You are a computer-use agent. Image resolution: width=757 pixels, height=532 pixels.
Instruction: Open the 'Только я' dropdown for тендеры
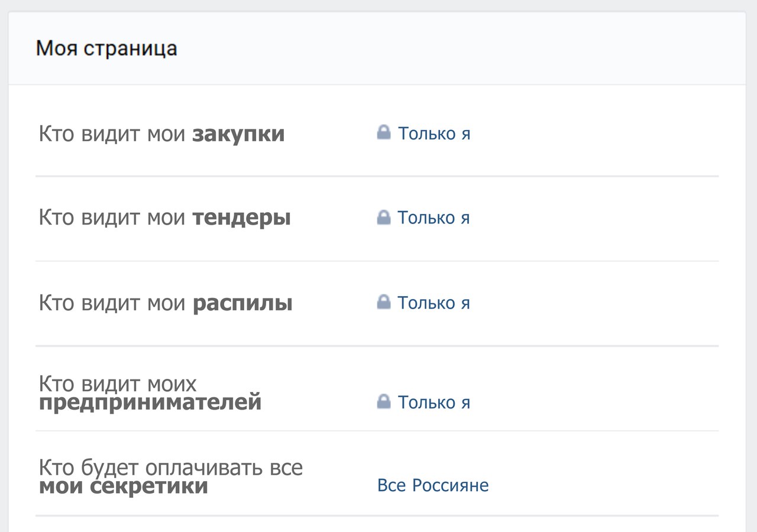[434, 218]
